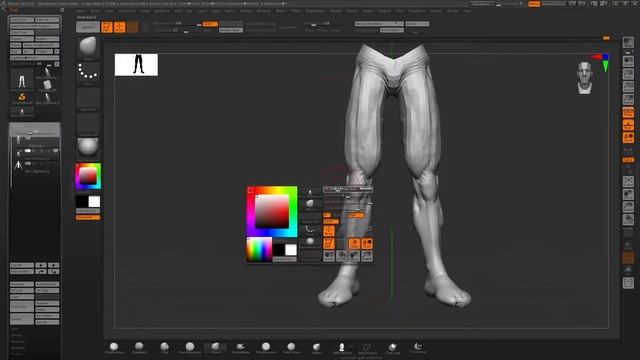Screen dimensions: 640x360
Task: Expand the Split section in SubTool panel
Action: coord(16,329)
